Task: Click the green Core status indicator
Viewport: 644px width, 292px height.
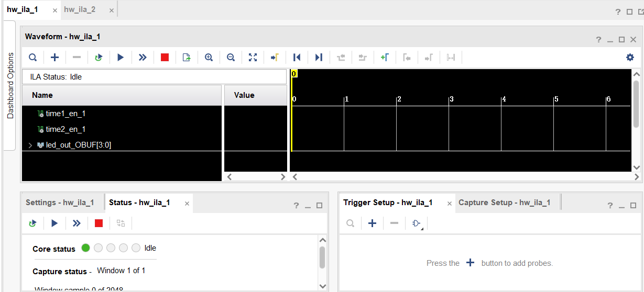Action: [86, 248]
